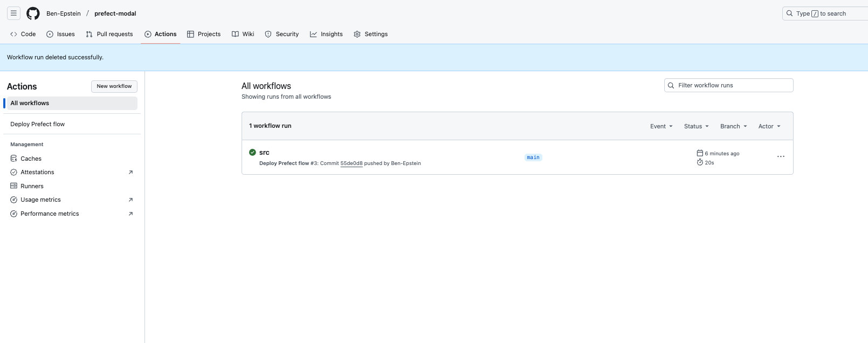
Task: Select the Actions tab
Action: pos(161,34)
